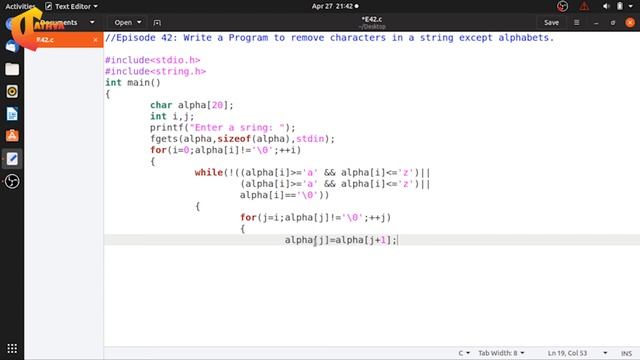The width and height of the screenshot is (640, 360).
Task: Select the Text Editor icon in the dock
Action: tap(12, 158)
